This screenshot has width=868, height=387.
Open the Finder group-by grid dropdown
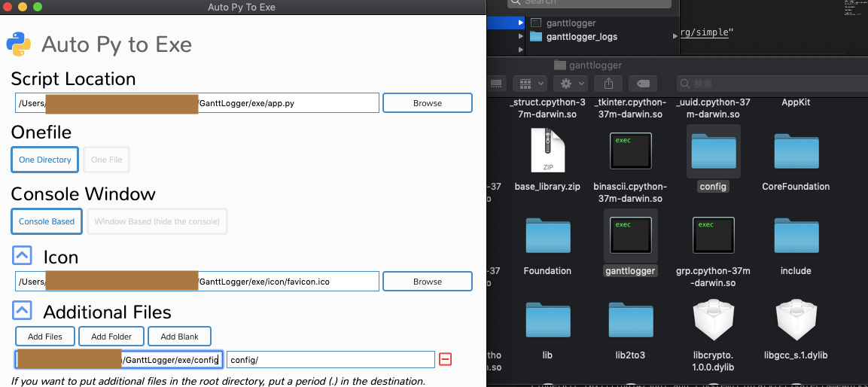530,84
